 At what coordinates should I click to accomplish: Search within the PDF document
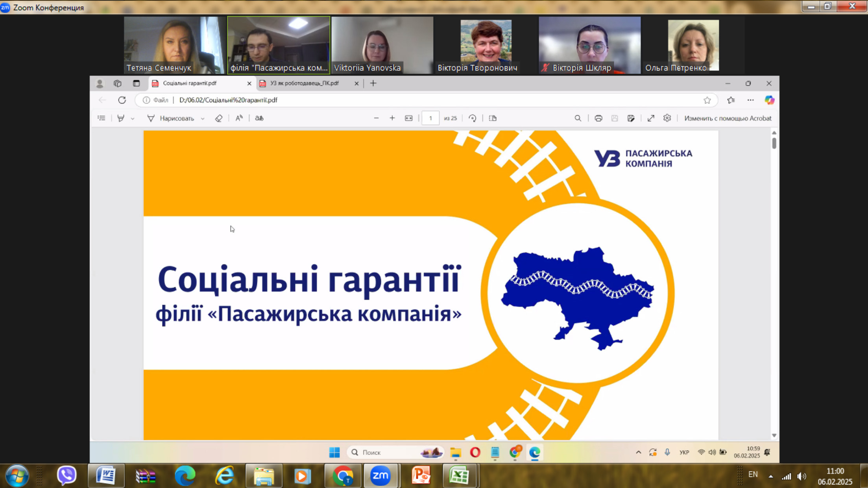click(x=578, y=118)
